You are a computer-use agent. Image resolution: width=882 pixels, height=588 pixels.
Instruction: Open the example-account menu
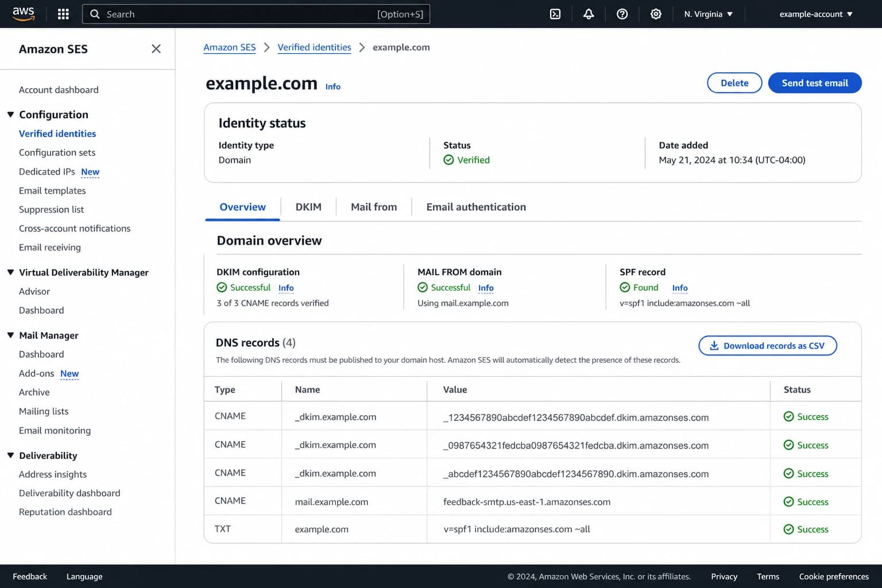tap(816, 14)
